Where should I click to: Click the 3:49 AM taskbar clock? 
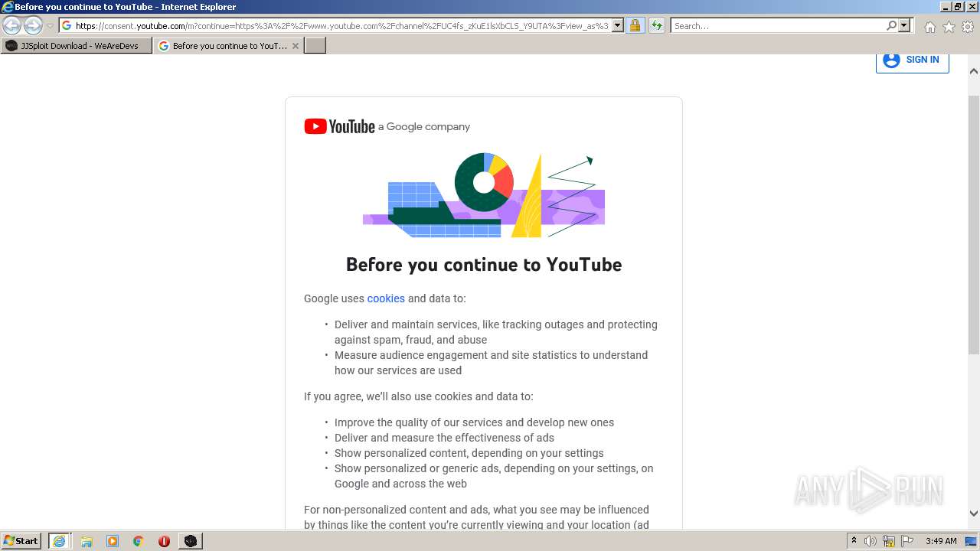(x=941, y=541)
